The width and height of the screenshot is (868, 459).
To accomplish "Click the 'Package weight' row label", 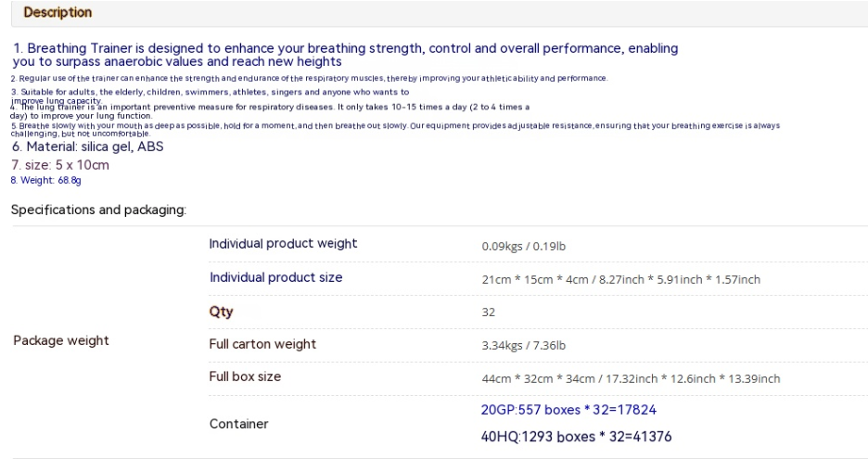I will point(60,340).
